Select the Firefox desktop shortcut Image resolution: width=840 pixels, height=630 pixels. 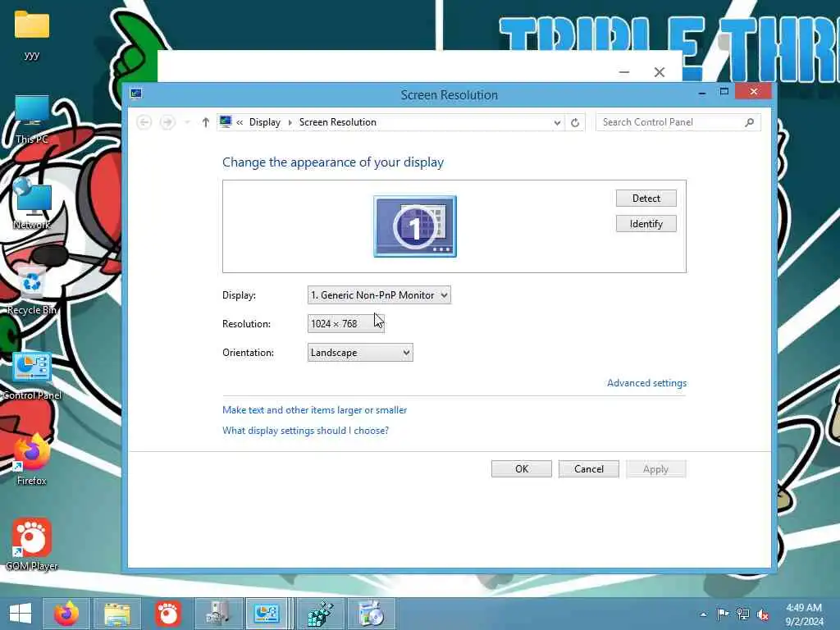32,459
